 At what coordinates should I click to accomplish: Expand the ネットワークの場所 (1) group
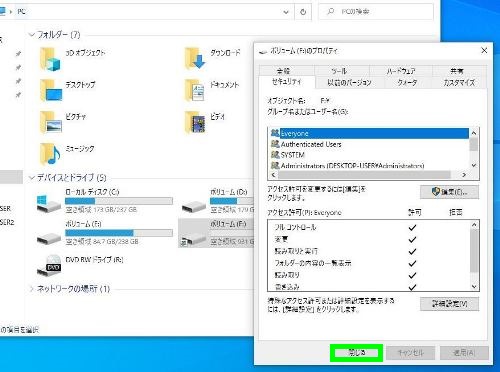point(32,289)
